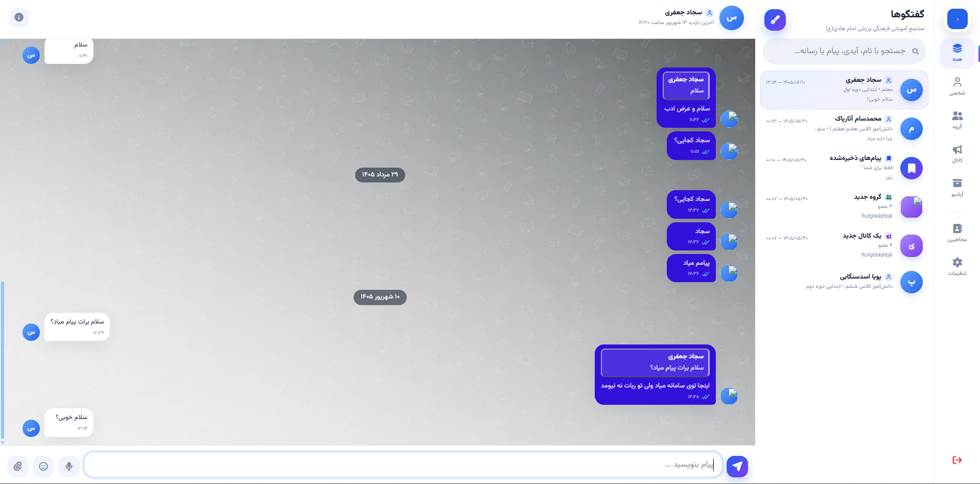
Task: Open the new conversation compose button
Action: (x=775, y=20)
